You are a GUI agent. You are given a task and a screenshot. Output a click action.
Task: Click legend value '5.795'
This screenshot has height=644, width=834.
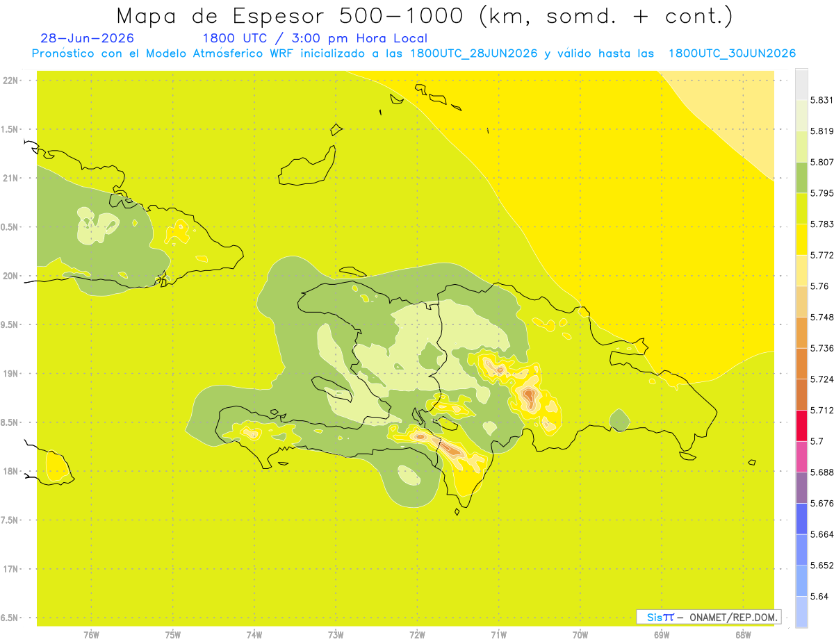pyautogui.click(x=821, y=192)
